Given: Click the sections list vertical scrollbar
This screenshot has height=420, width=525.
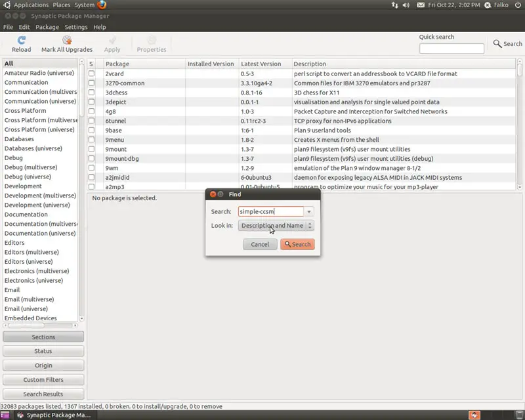Looking at the screenshot, I should click(x=81, y=190).
